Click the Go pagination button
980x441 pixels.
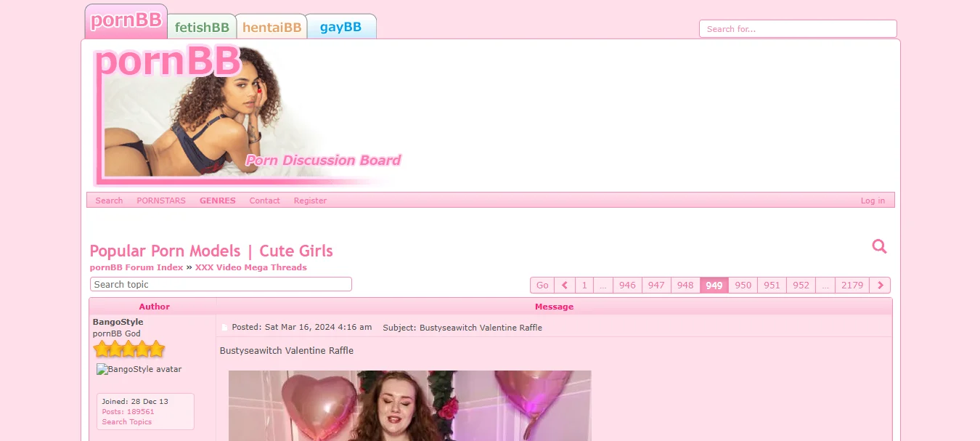[x=542, y=285]
